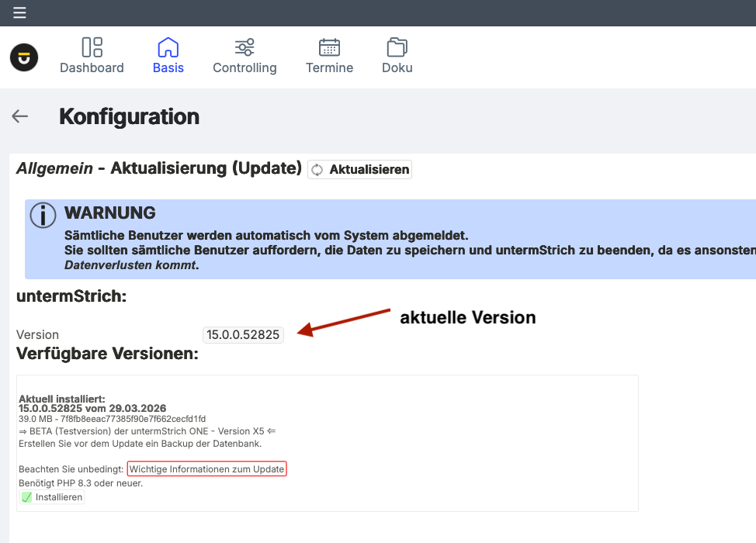The image size is (756, 543).
Task: Switch to the Controlling tab label
Action: (244, 68)
